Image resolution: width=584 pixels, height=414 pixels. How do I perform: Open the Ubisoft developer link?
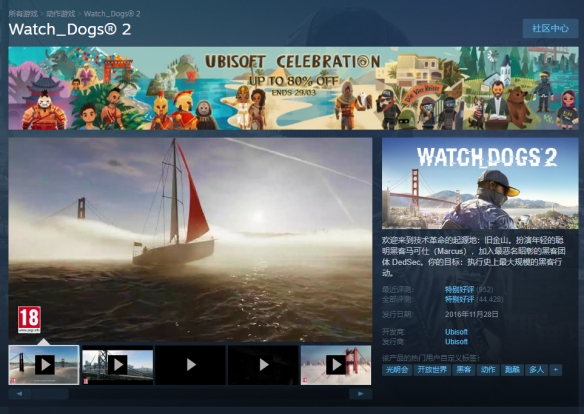(456, 332)
